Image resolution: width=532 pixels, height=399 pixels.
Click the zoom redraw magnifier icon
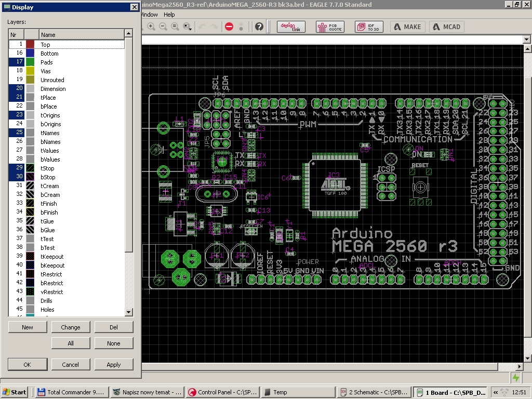click(175, 26)
